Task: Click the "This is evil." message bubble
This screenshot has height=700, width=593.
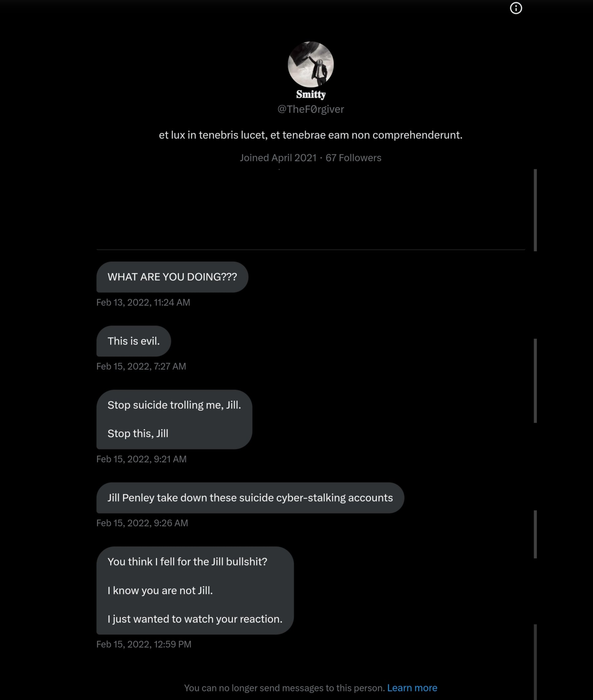Action: pos(134,341)
